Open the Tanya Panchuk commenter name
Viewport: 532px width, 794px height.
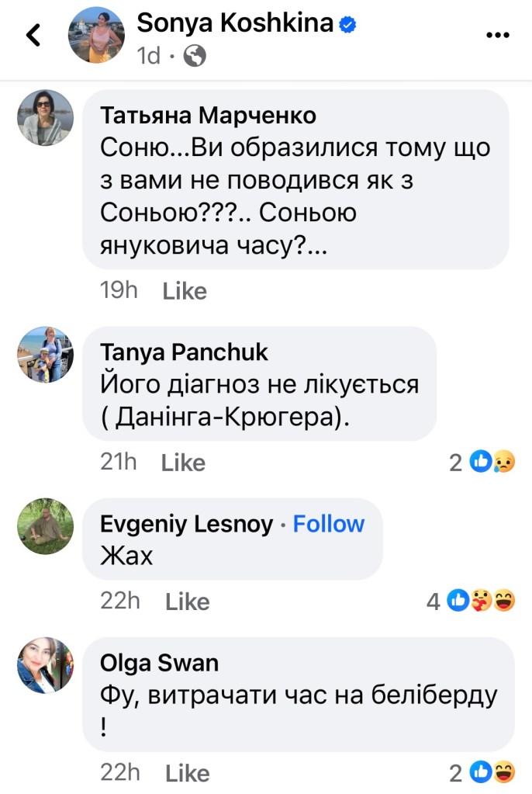(184, 352)
